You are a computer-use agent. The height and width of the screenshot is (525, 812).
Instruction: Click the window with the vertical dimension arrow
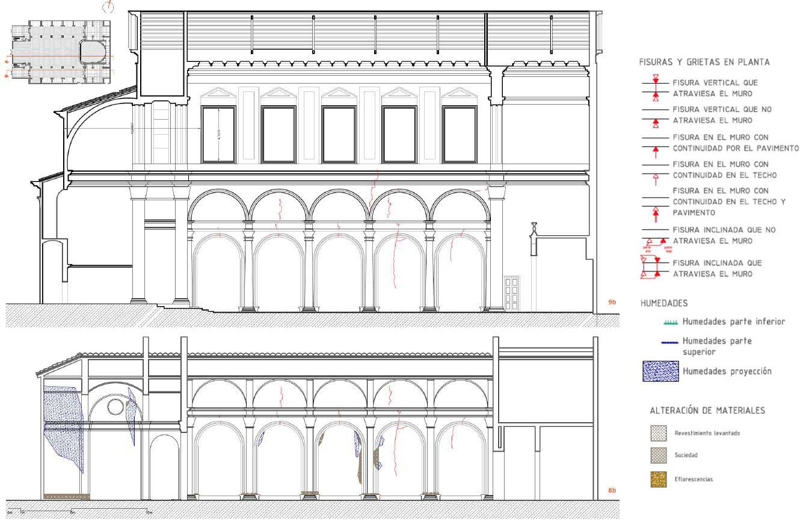pyautogui.click(x=219, y=135)
